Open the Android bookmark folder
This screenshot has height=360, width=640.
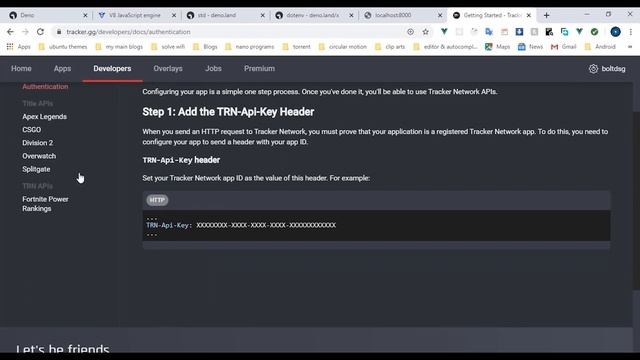pos(600,47)
